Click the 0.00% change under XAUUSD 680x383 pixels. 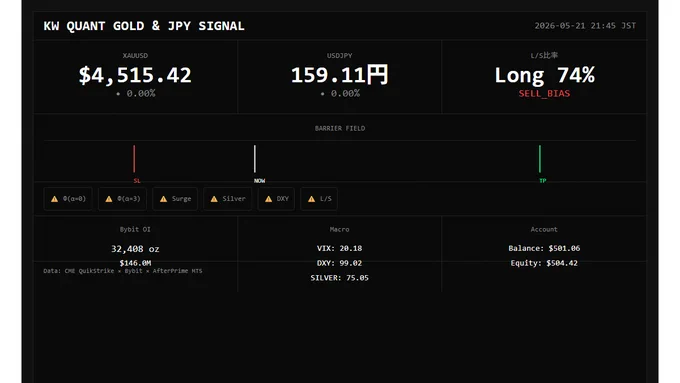pos(136,93)
